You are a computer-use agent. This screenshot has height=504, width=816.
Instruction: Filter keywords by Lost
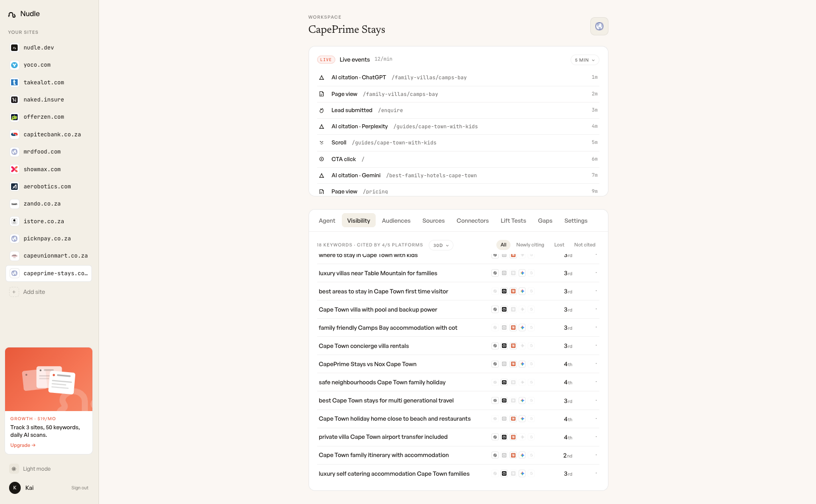pos(559,245)
